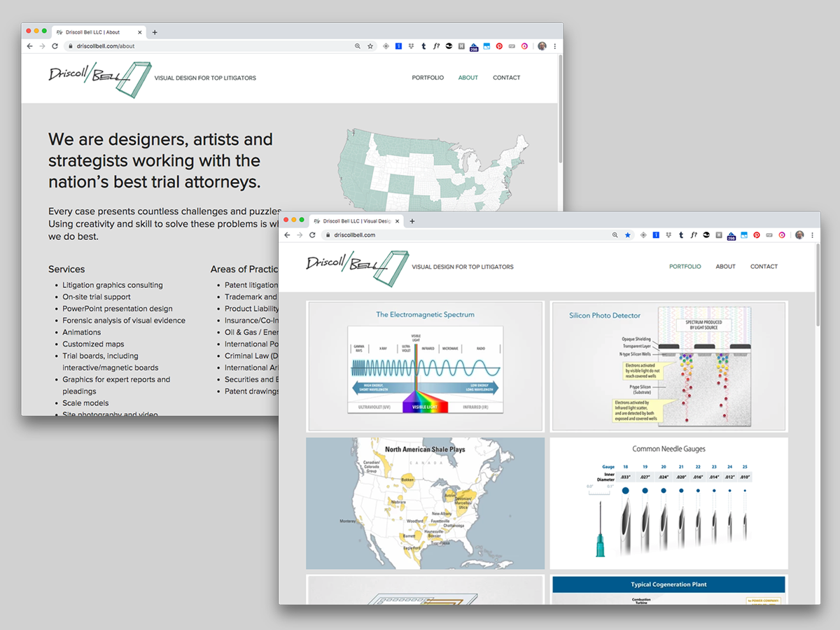Click United States map in rear About window
840x630 pixels.
434,169
